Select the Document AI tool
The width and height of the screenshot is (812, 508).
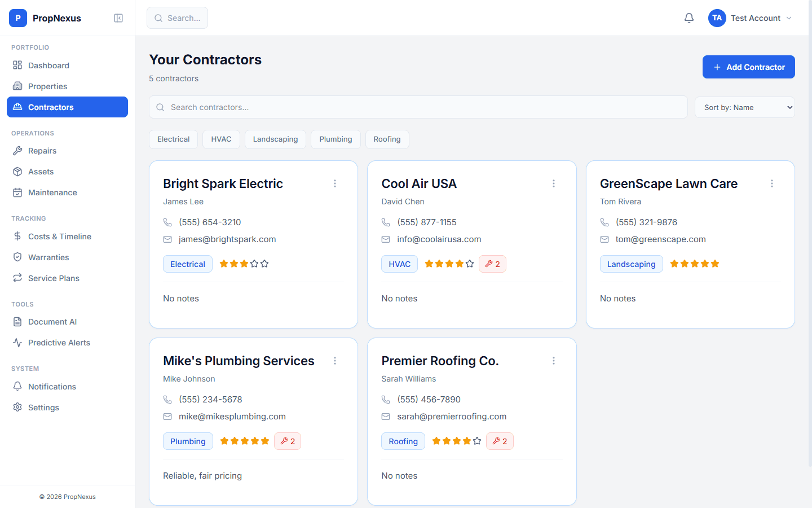pyautogui.click(x=52, y=321)
